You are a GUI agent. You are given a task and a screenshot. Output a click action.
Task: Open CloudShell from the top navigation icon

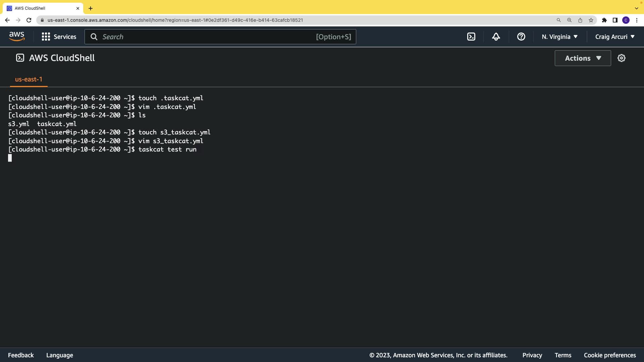tap(471, 37)
